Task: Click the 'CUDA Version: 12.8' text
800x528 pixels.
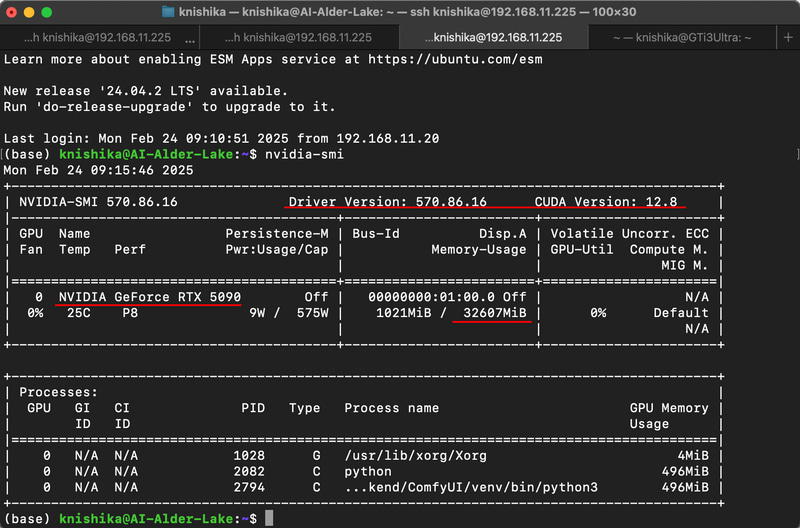Action: [606, 202]
